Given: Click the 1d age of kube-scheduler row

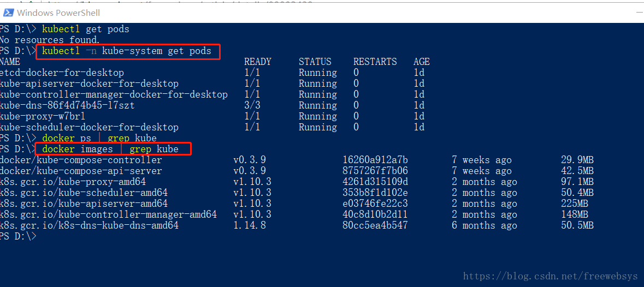Looking at the screenshot, I should pos(419,127).
